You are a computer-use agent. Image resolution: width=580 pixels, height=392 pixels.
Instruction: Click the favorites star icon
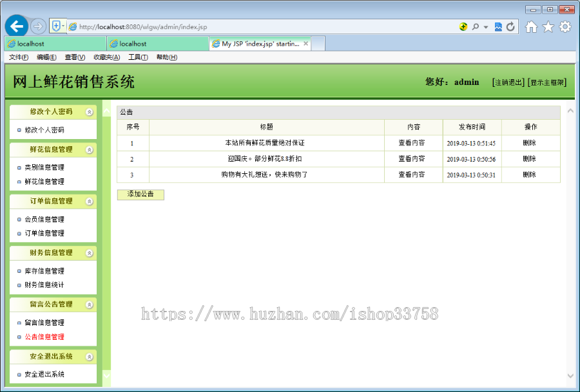pyautogui.click(x=548, y=26)
